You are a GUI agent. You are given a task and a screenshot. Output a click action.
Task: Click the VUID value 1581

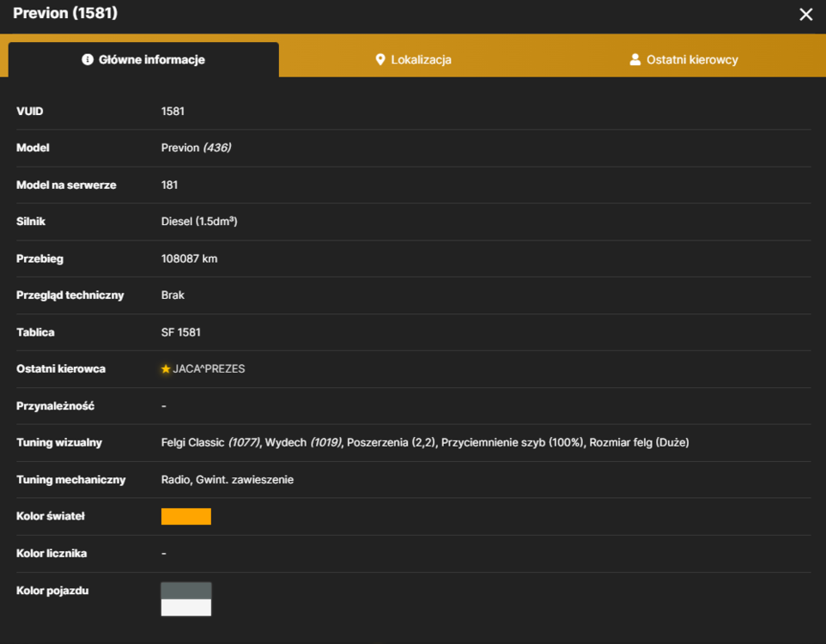pyautogui.click(x=173, y=112)
